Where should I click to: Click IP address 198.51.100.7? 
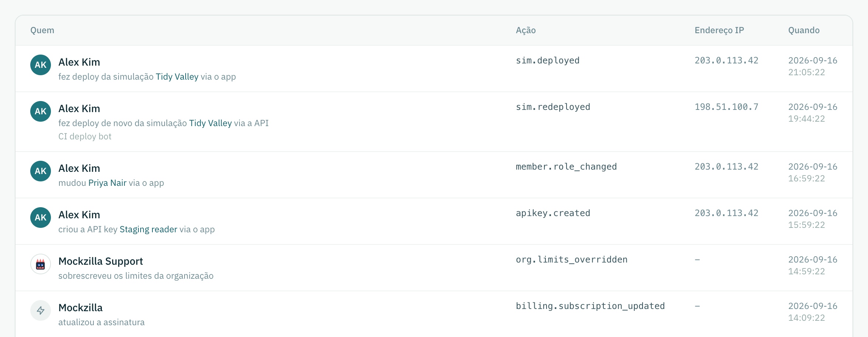click(726, 107)
